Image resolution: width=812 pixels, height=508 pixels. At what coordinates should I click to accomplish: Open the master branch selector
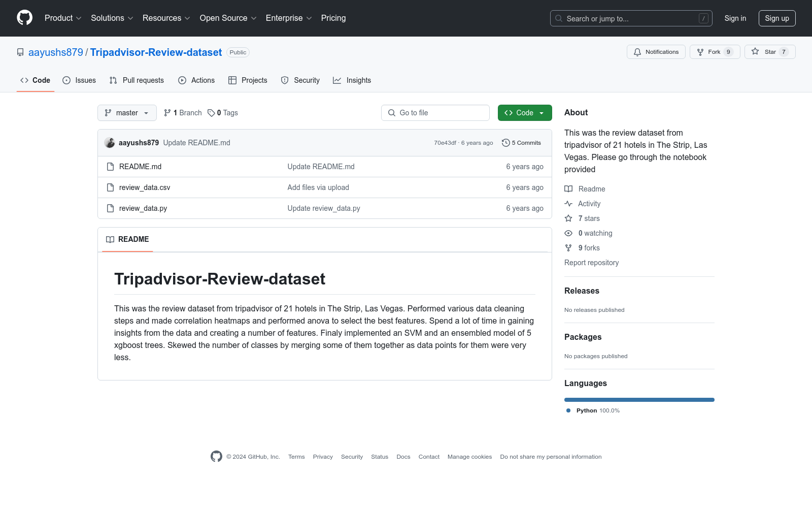[127, 113]
